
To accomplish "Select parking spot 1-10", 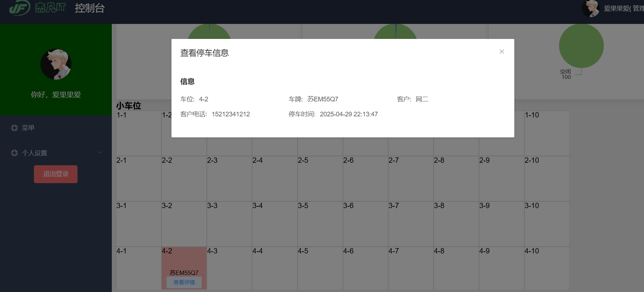I will coord(547,133).
